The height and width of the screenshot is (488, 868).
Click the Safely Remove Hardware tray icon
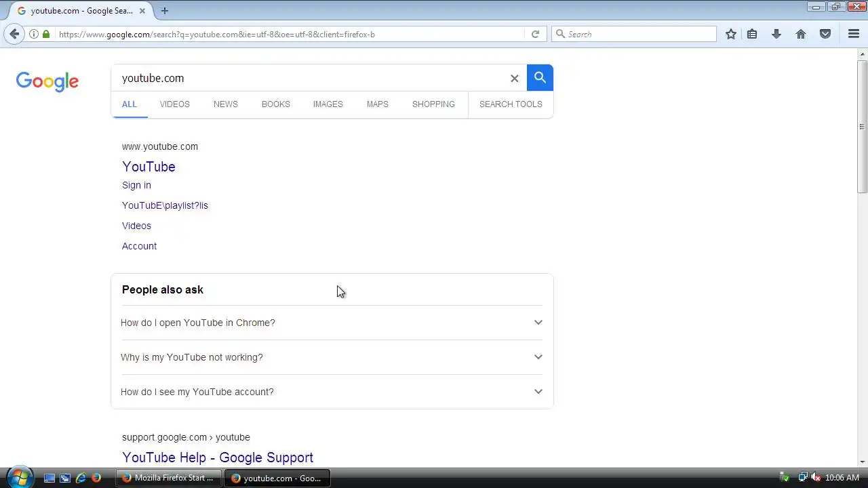tap(785, 478)
